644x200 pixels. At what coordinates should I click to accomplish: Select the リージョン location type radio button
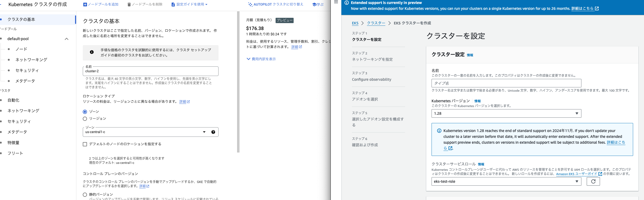click(85, 119)
